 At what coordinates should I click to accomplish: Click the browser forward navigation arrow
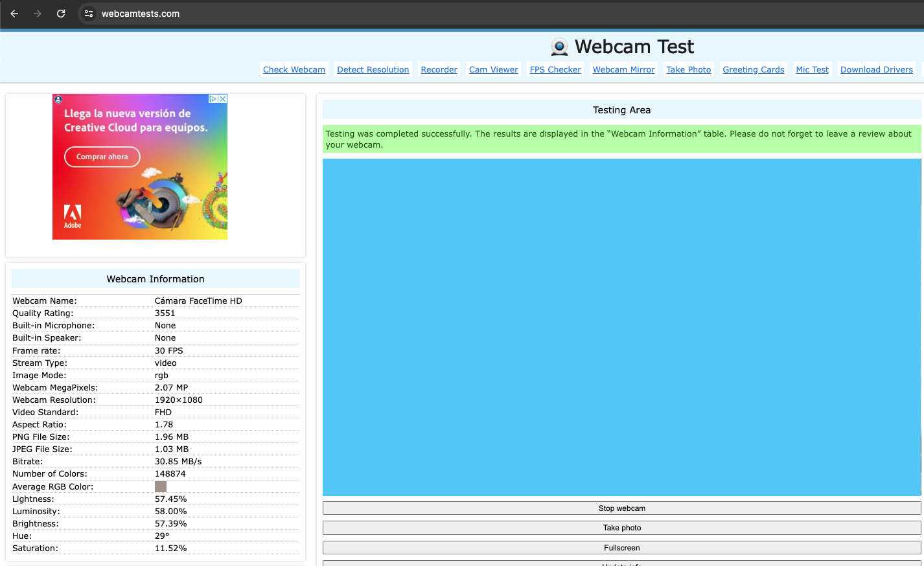coord(37,13)
